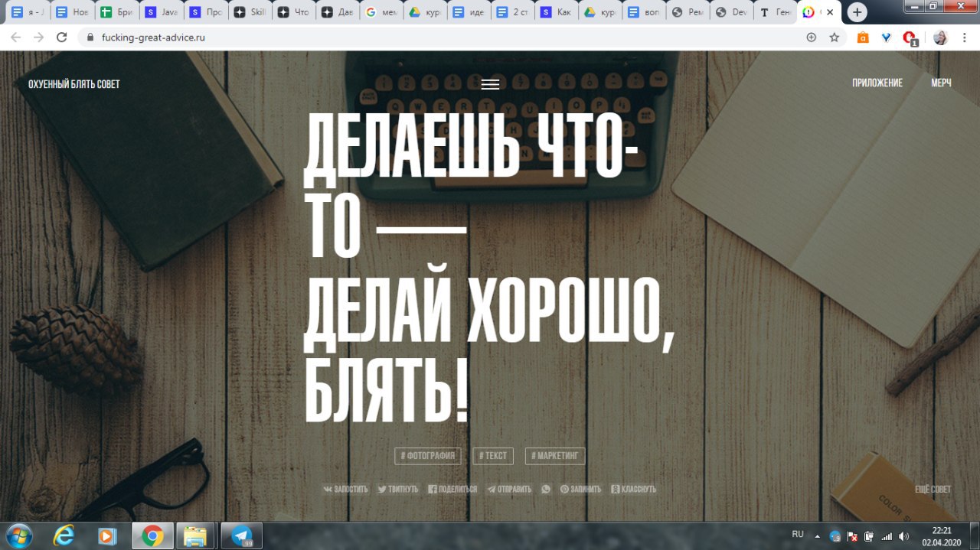Share via Pinterest ЗАПИНИТЬ button
Viewport: 980px width, 550px height.
tap(580, 489)
